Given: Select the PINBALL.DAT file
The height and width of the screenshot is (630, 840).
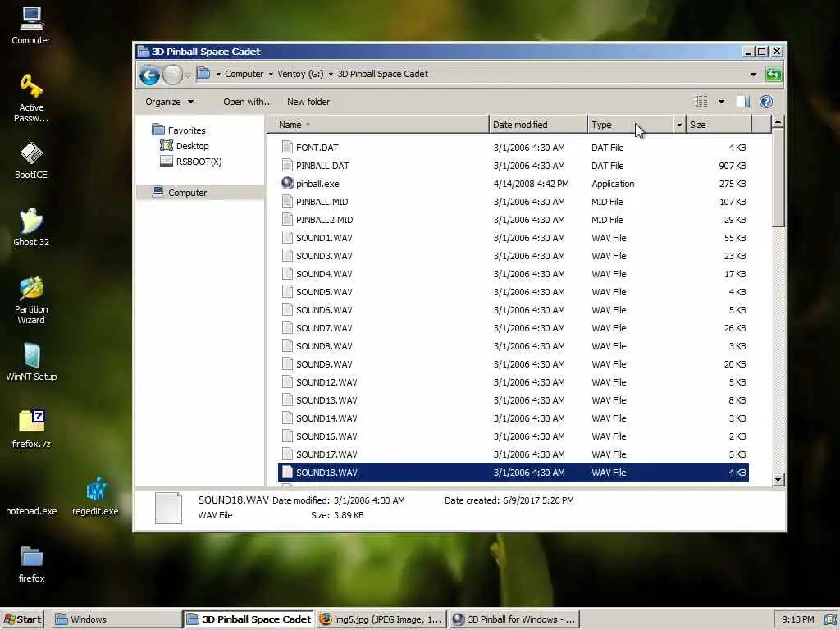Looking at the screenshot, I should (514, 166).
